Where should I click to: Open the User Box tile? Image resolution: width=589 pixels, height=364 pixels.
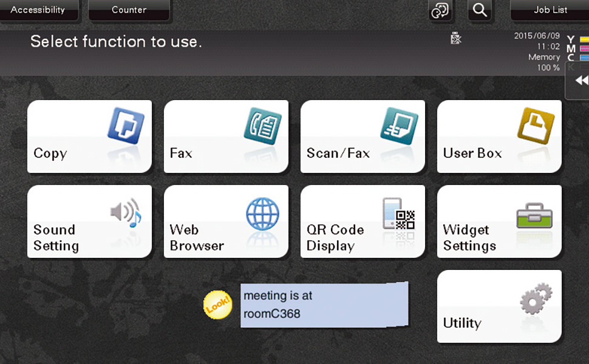coord(500,136)
